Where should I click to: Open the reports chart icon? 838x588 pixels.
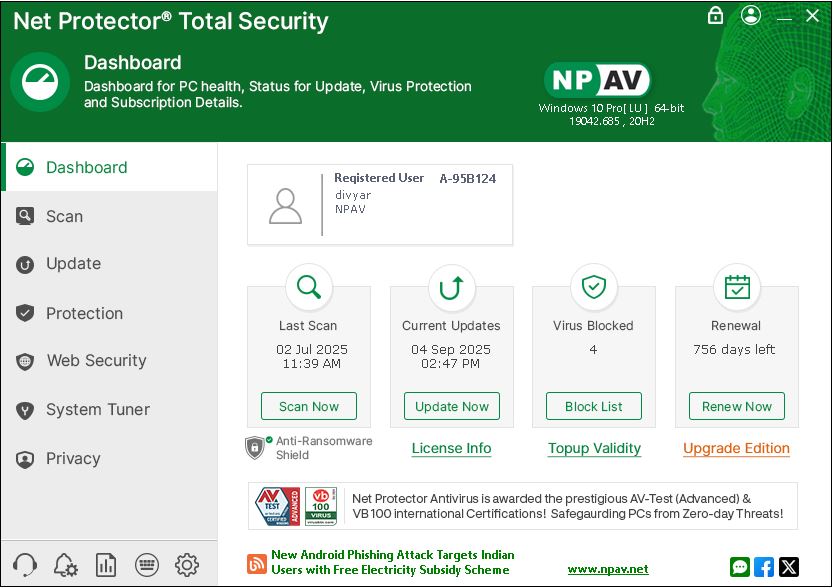coord(106,565)
